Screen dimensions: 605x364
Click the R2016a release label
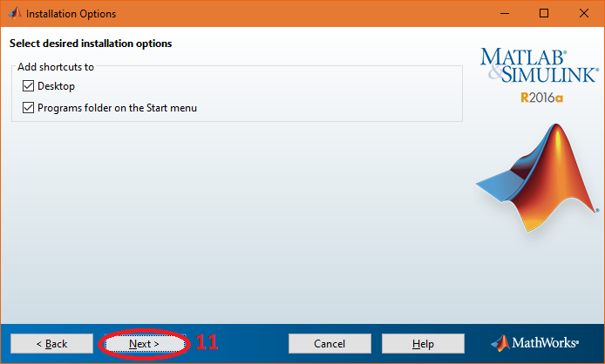pyautogui.click(x=541, y=98)
